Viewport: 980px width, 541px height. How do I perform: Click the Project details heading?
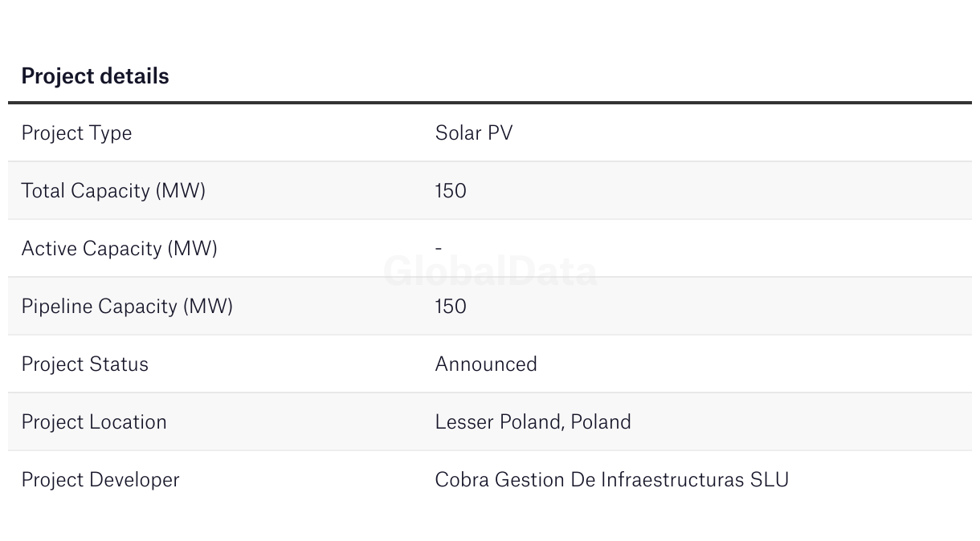pyautogui.click(x=95, y=76)
